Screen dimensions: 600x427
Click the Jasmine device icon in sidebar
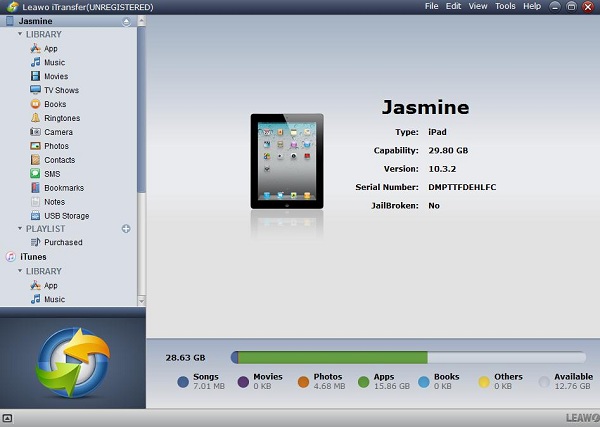pyautogui.click(x=10, y=21)
